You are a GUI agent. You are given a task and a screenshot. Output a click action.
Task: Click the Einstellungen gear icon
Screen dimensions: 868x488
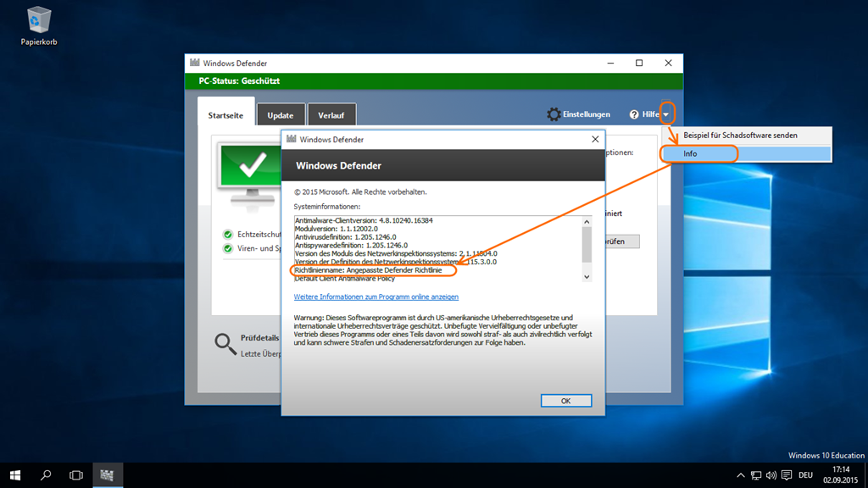point(554,114)
